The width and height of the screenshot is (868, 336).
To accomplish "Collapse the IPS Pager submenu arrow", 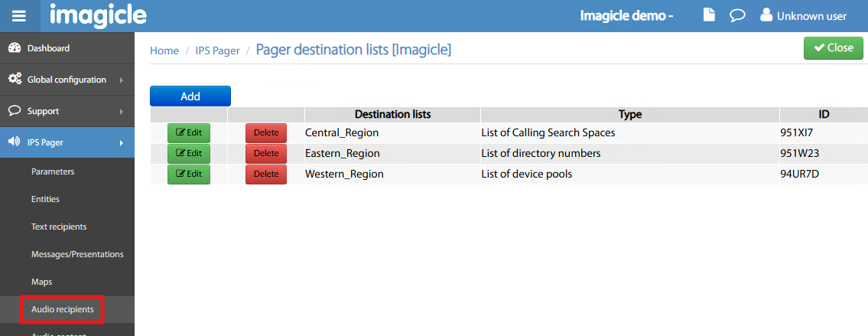I will 121,142.
